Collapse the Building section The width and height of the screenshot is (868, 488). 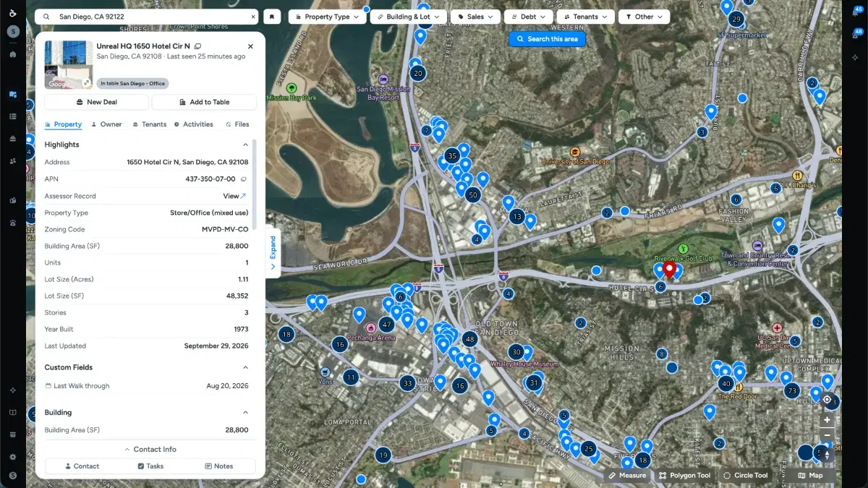(245, 413)
